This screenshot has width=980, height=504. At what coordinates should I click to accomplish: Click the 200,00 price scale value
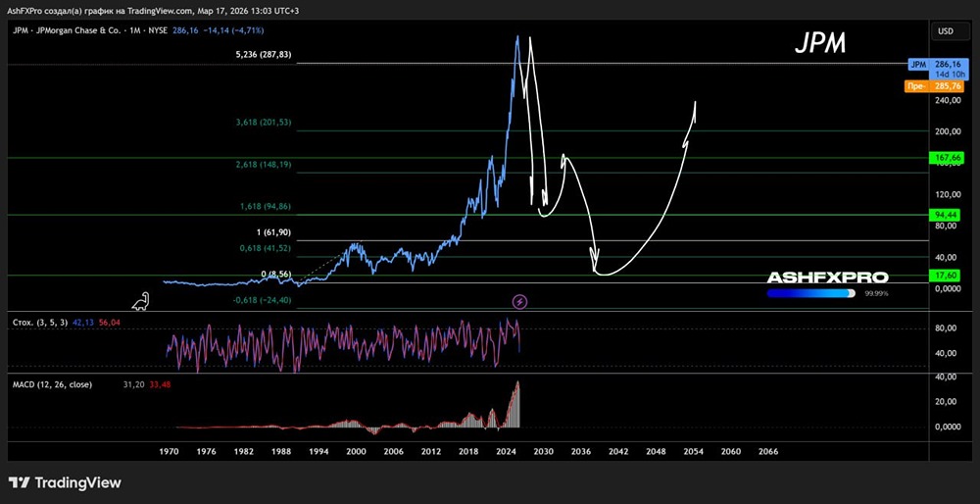pyautogui.click(x=948, y=131)
